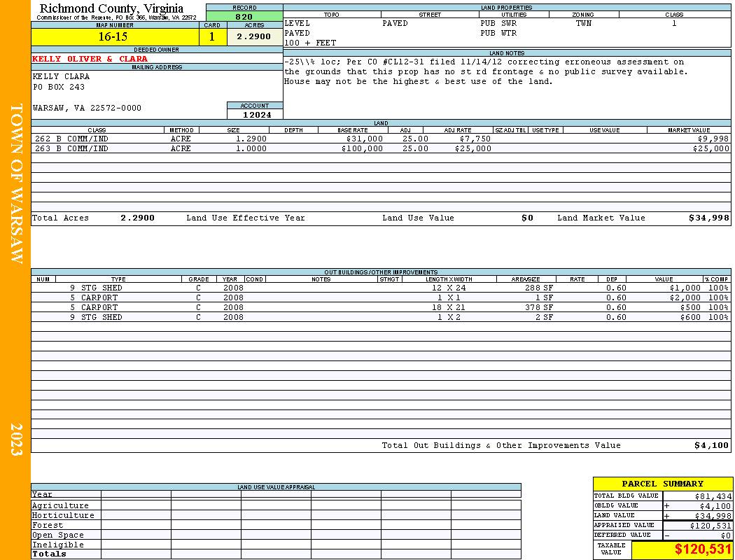Screen dimensions: 735x560
Task: Click land class row 263 B COMM/IND
Action: (x=381, y=148)
